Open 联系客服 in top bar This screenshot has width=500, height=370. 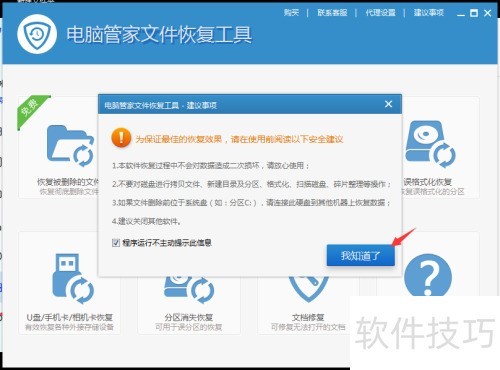[332, 13]
